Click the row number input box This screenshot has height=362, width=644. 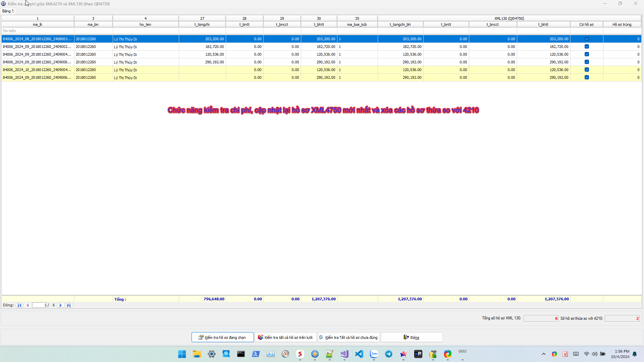pyautogui.click(x=39, y=305)
